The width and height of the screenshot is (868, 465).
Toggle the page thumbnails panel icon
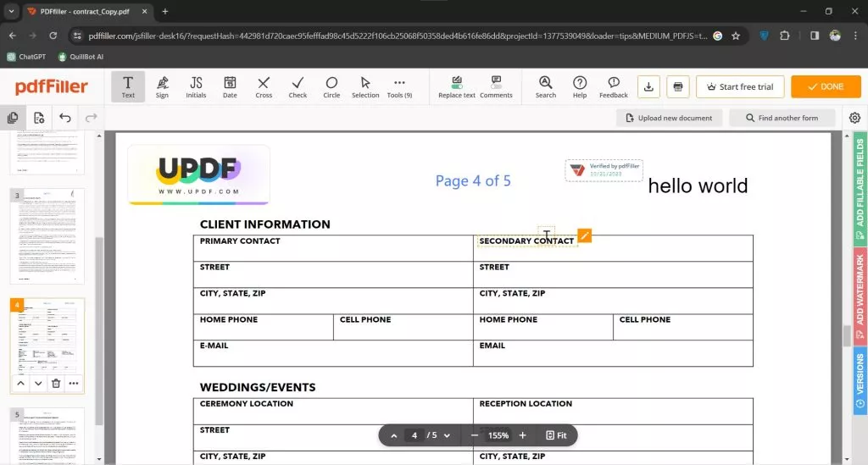click(13, 118)
